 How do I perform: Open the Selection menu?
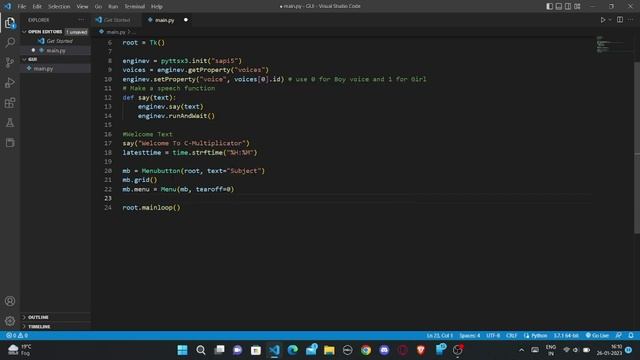coord(59,6)
